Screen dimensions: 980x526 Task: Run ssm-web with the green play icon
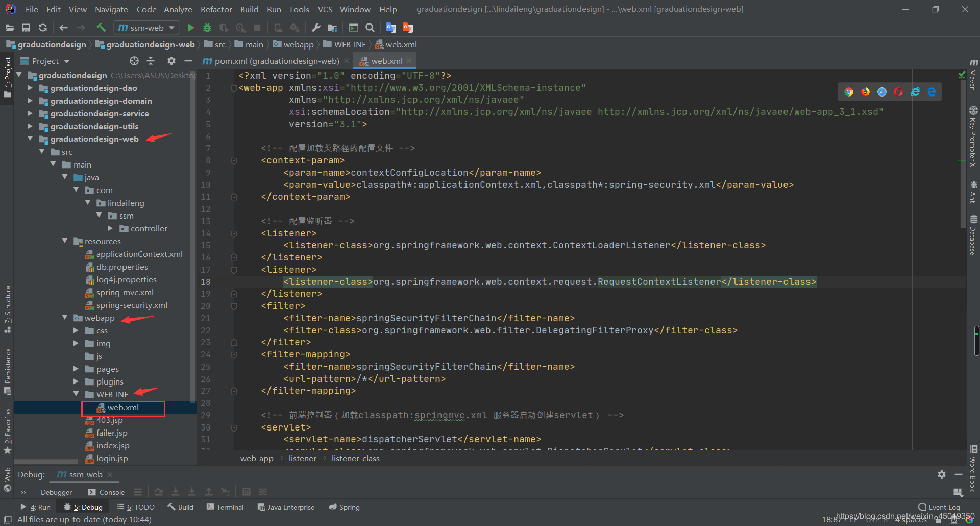tap(191, 28)
